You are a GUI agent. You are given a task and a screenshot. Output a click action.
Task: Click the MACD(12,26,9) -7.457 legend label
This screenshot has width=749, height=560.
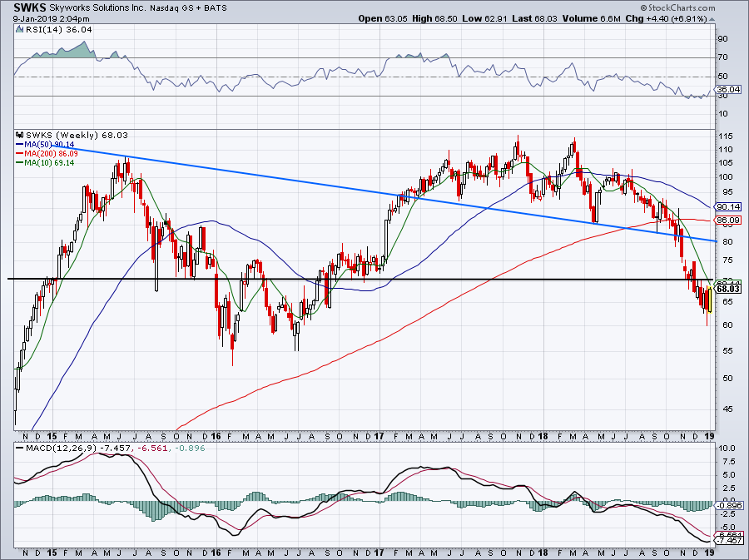point(80,448)
